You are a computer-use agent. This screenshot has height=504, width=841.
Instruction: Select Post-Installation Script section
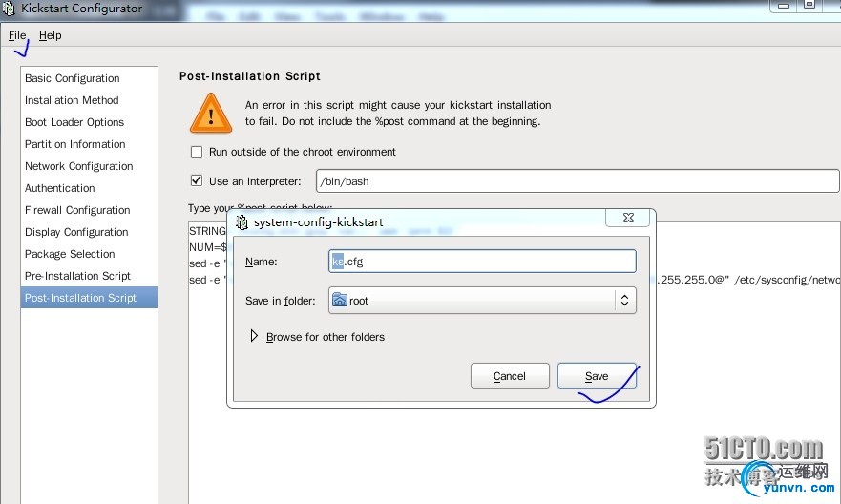89,298
